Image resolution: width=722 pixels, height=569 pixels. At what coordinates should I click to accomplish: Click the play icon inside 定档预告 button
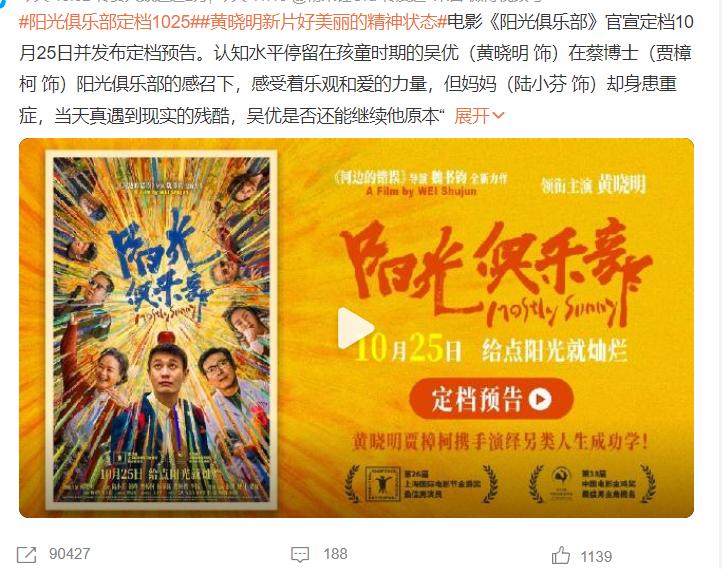click(x=540, y=400)
